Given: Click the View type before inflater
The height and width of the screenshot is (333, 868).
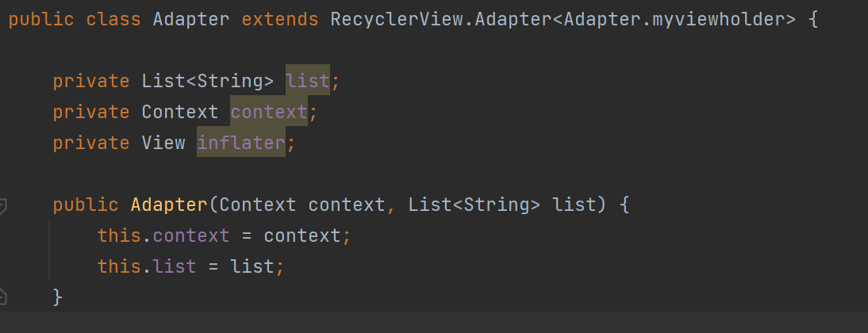Looking at the screenshot, I should 163,143.
